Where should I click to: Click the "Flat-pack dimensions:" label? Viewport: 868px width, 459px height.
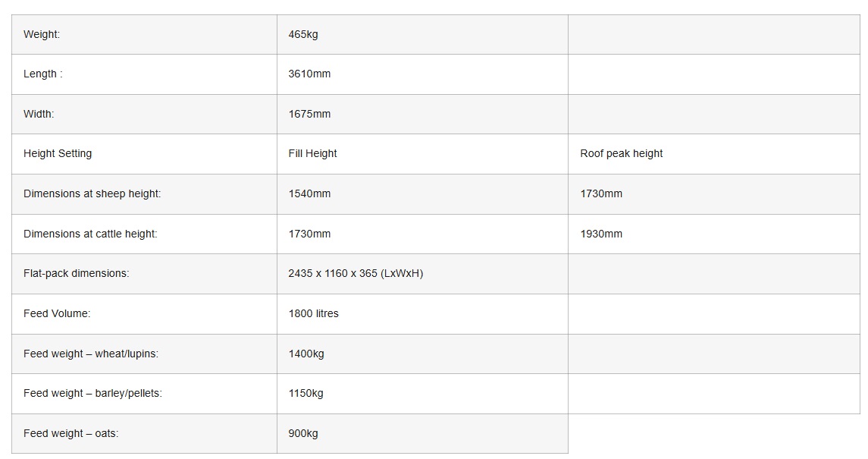coord(76,273)
